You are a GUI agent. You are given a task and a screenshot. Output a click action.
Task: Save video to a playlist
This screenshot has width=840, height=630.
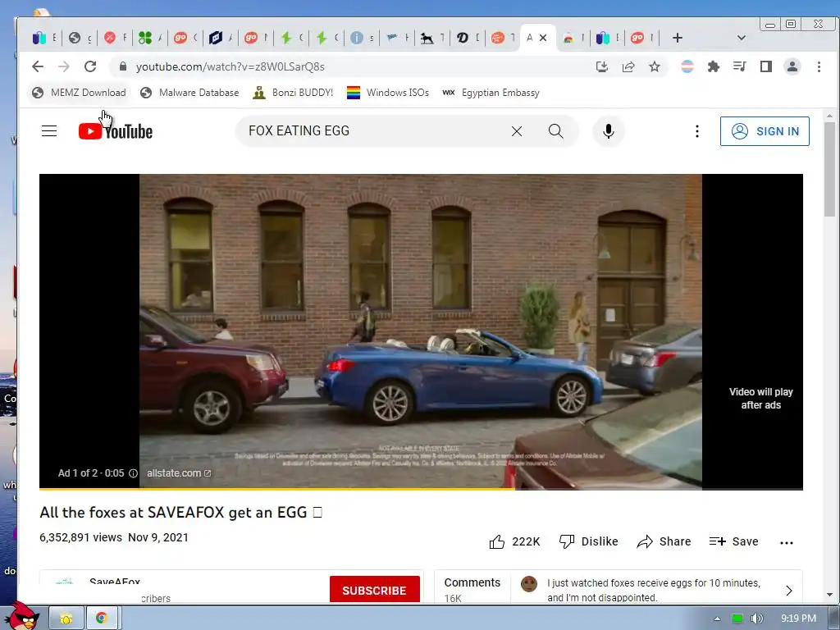pyautogui.click(x=733, y=541)
